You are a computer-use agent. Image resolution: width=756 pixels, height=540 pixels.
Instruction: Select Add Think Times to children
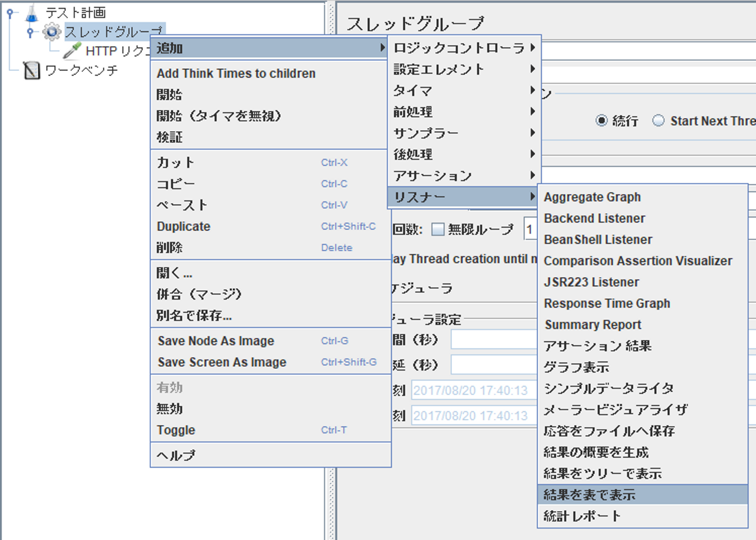tap(271, 73)
